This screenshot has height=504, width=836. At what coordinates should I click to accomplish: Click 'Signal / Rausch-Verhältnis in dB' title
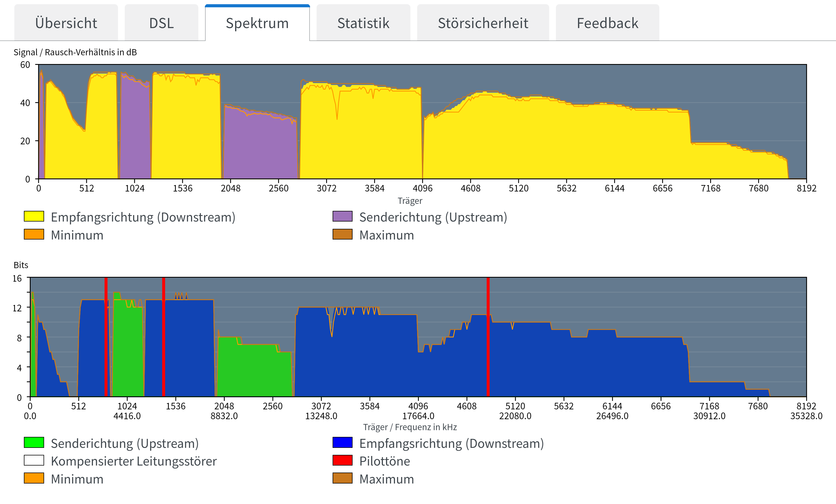click(75, 52)
